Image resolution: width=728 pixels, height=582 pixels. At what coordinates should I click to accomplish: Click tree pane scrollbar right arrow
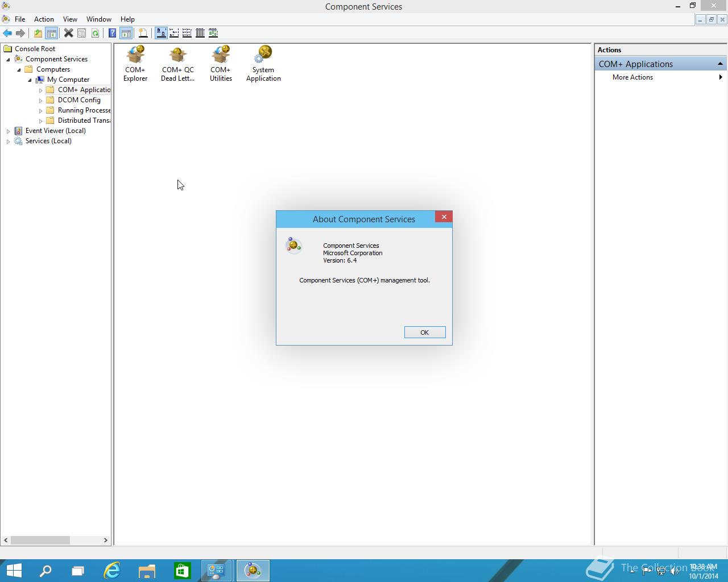click(x=106, y=540)
